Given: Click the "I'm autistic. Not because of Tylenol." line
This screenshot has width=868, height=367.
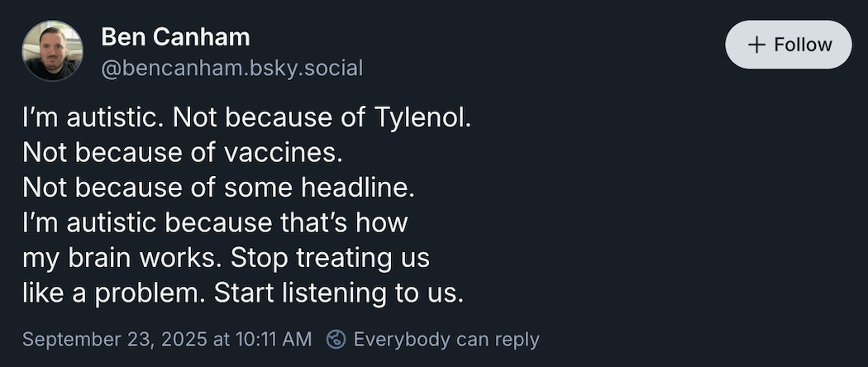Looking at the screenshot, I should click(x=246, y=117).
